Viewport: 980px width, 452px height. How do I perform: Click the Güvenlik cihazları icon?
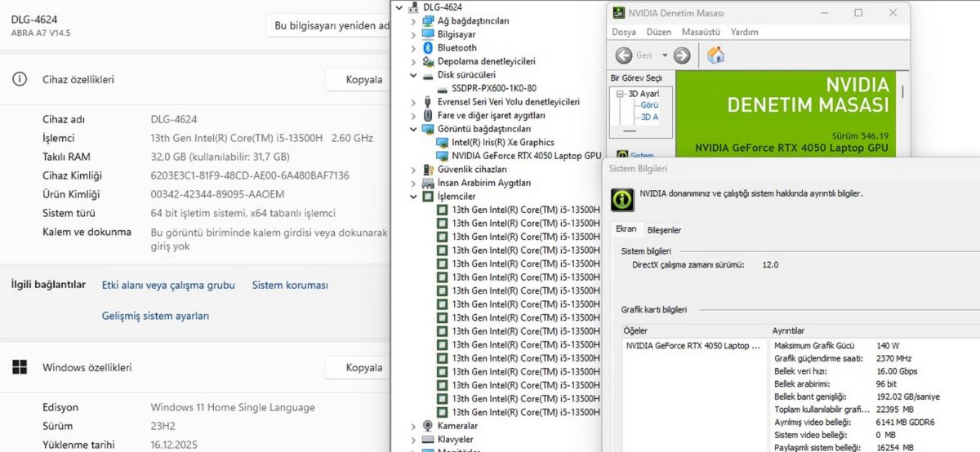[428, 170]
